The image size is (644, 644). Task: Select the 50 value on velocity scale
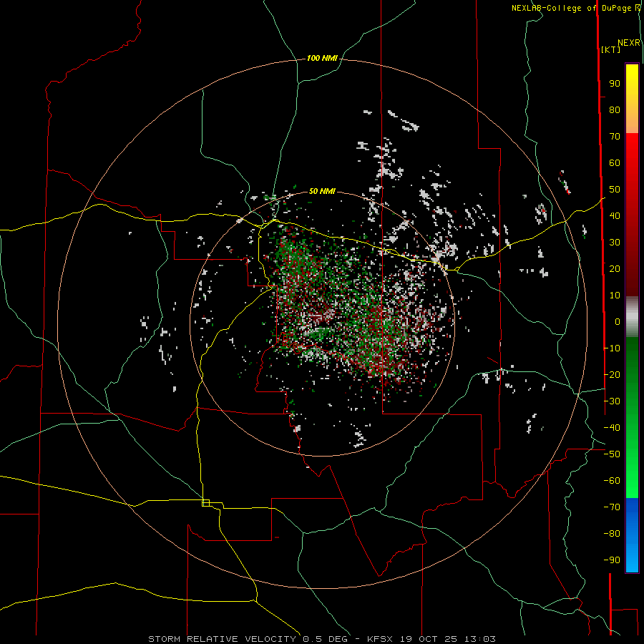pos(615,190)
